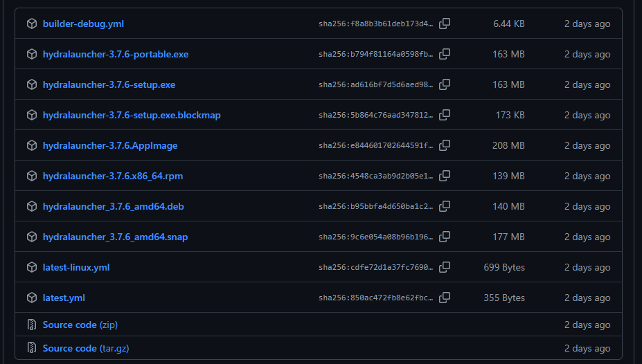
Task: Open the latest-linux.yml asset
Action: tap(76, 267)
